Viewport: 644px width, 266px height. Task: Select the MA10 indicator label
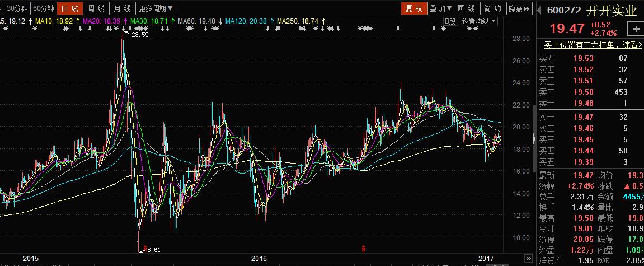(54, 21)
